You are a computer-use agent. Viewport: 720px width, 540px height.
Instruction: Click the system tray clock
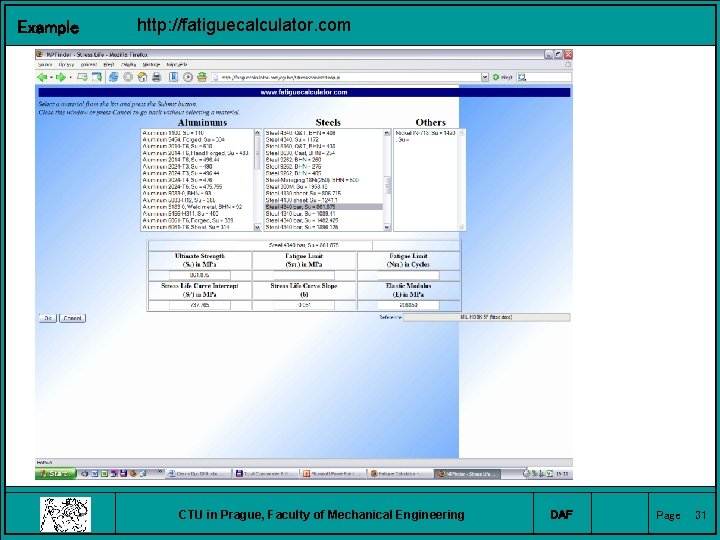[x=562, y=473]
